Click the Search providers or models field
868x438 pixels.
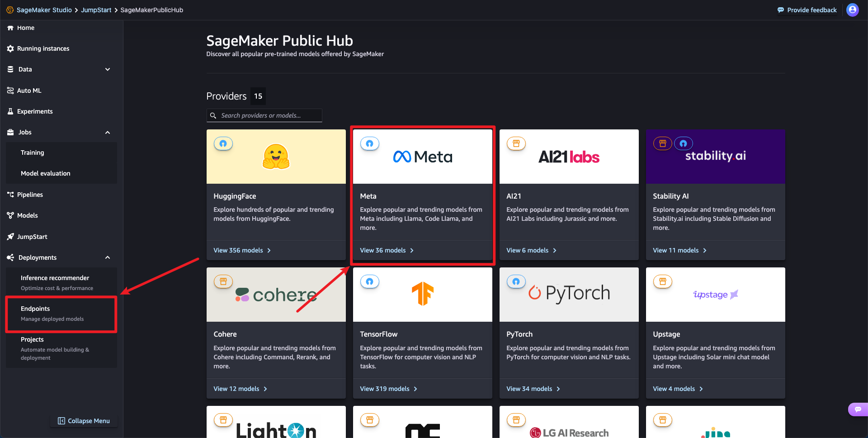tap(264, 115)
